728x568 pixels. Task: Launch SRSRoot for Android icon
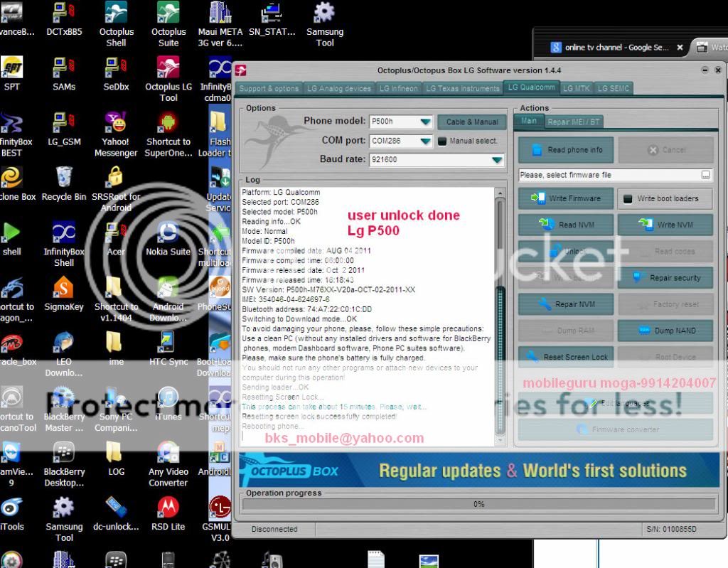coord(116,190)
